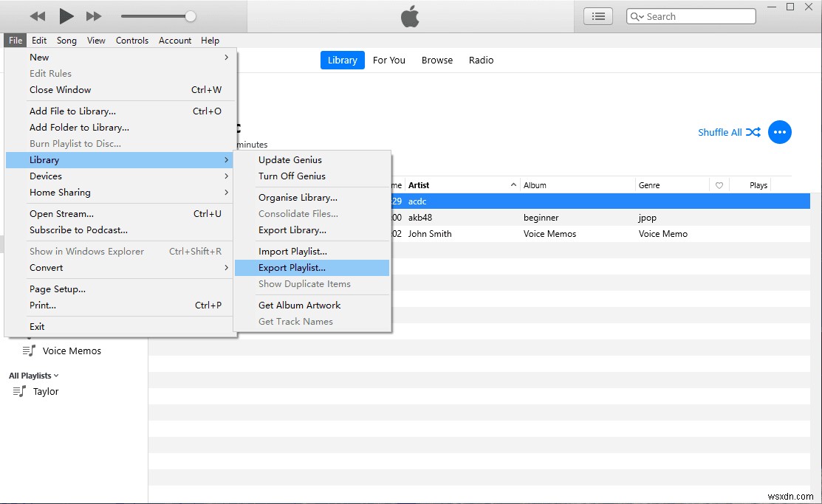The height and width of the screenshot is (504, 822).
Task: Switch to the Browse tab
Action: (436, 60)
